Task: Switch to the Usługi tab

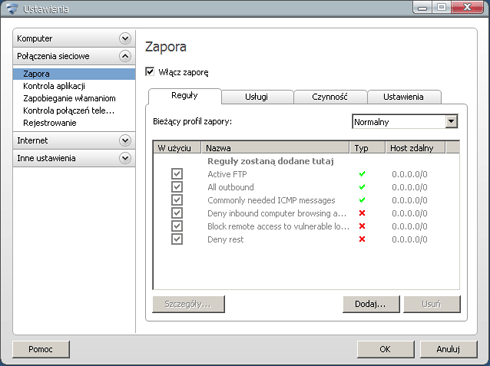Action: [257, 97]
